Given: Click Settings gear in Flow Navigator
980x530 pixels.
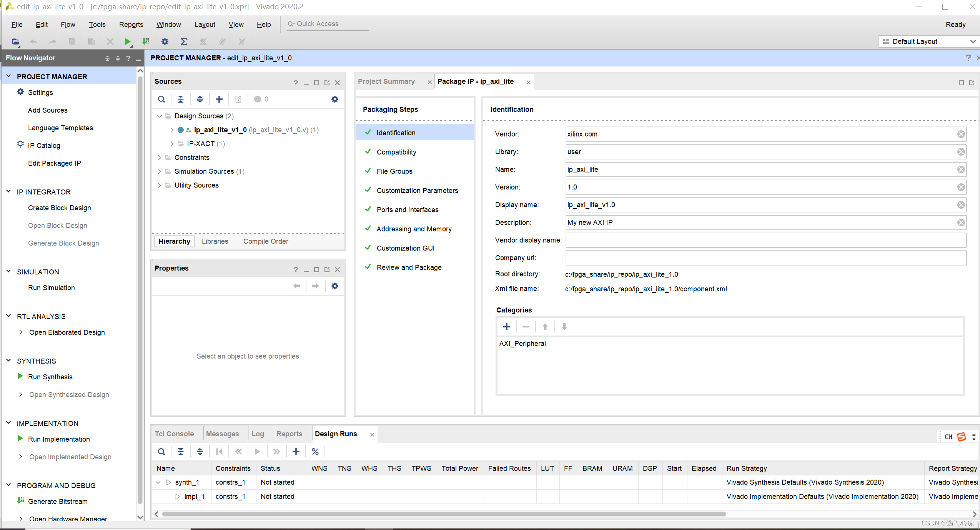Looking at the screenshot, I should pyautogui.click(x=20, y=92).
